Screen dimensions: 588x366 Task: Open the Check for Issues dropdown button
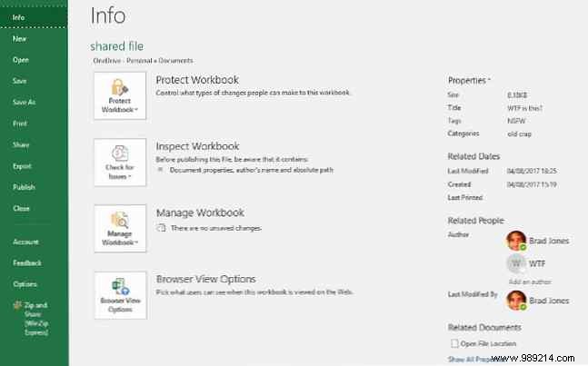pyautogui.click(x=120, y=163)
